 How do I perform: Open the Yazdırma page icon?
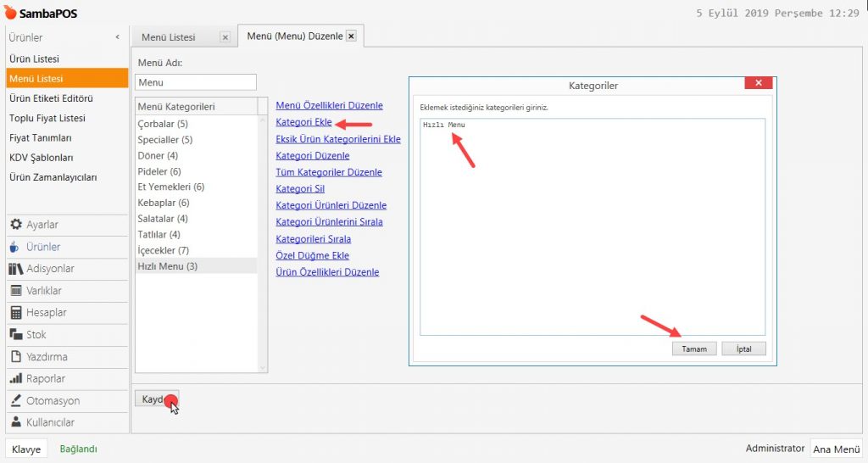(15, 357)
